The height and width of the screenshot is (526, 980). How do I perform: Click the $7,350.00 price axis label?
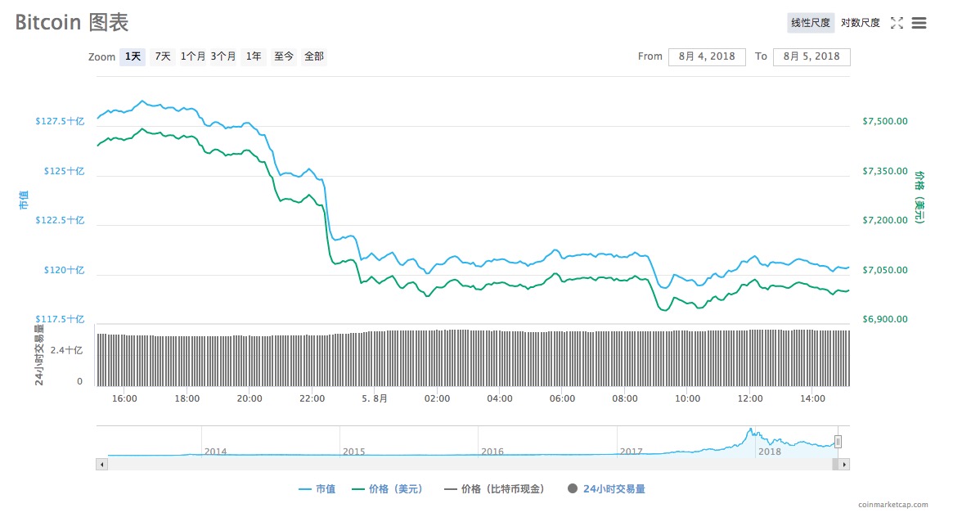click(x=885, y=171)
